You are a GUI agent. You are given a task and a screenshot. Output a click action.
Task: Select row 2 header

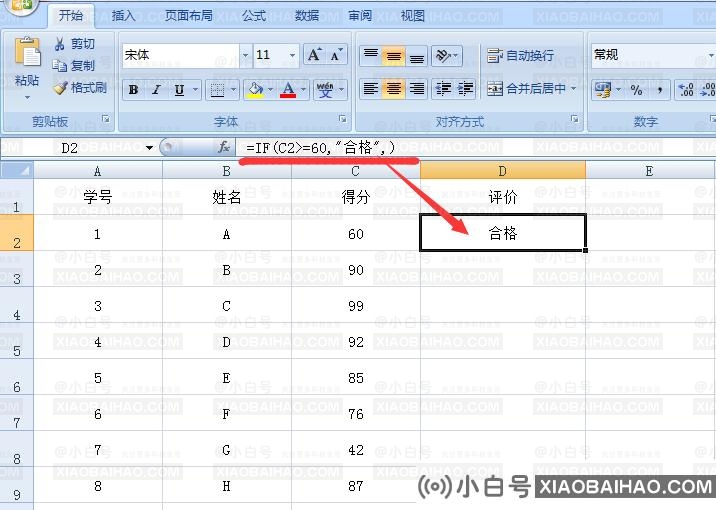pos(16,233)
